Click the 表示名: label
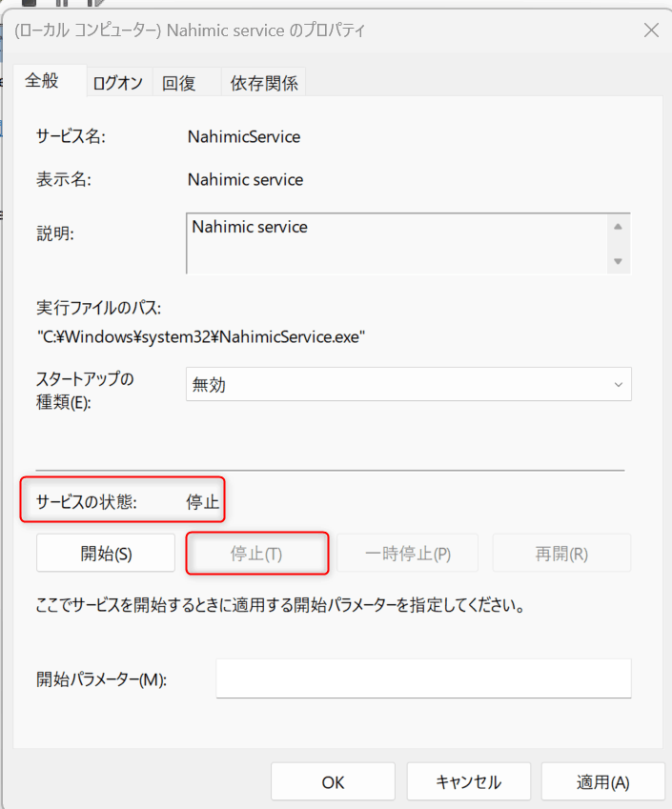Image resolution: width=672 pixels, height=809 pixels. (64, 179)
